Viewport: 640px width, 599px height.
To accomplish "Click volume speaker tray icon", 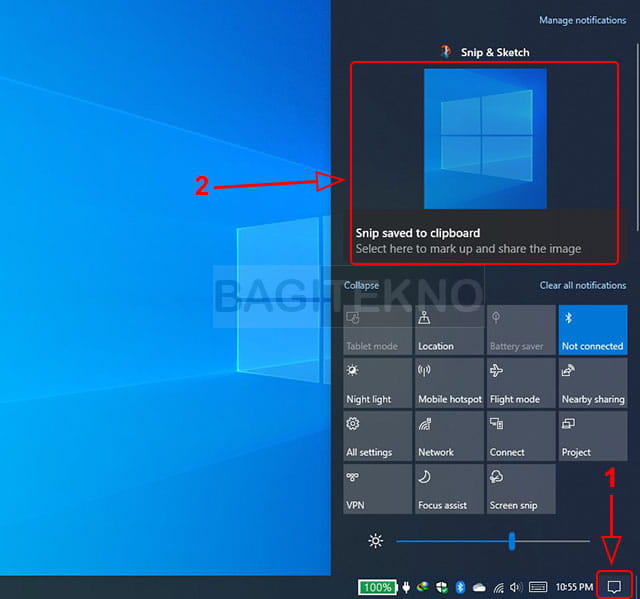I will (x=516, y=587).
